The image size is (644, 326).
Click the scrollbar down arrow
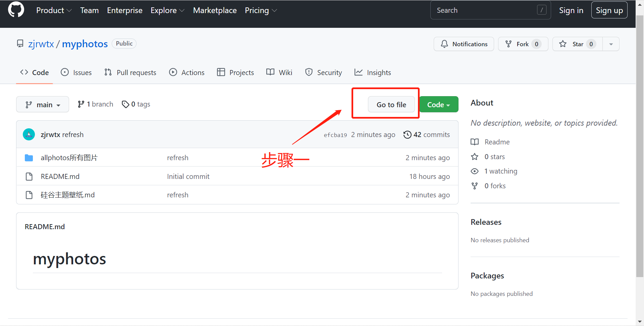[x=640, y=322]
